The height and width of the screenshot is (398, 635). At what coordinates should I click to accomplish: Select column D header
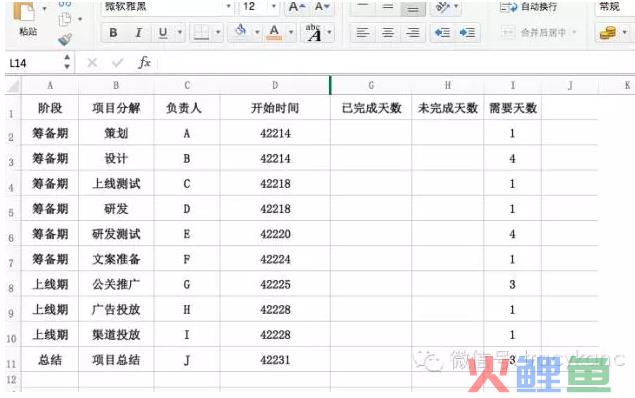pos(275,85)
